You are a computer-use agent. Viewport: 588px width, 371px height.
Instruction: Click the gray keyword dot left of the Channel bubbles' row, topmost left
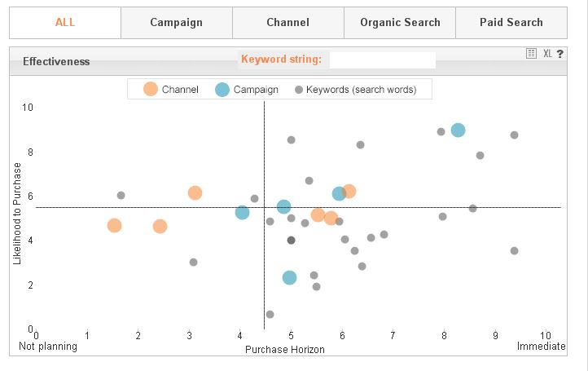(x=121, y=196)
